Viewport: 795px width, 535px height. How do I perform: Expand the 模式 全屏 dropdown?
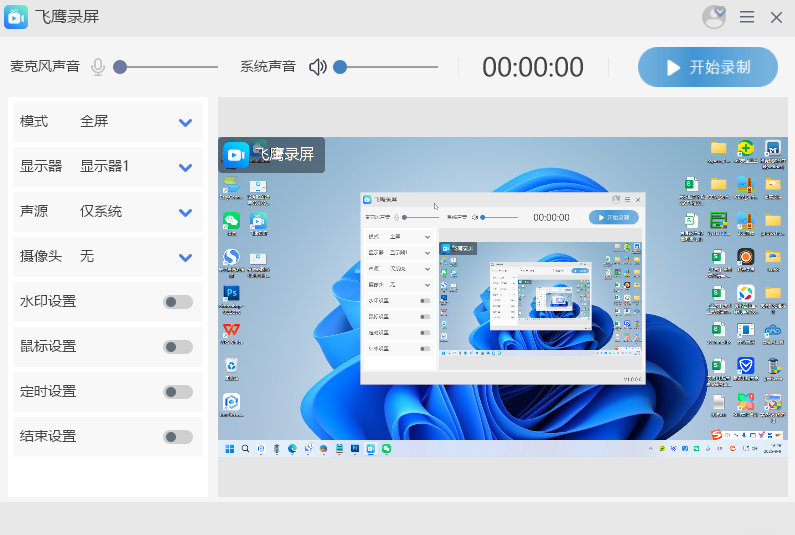click(185, 122)
